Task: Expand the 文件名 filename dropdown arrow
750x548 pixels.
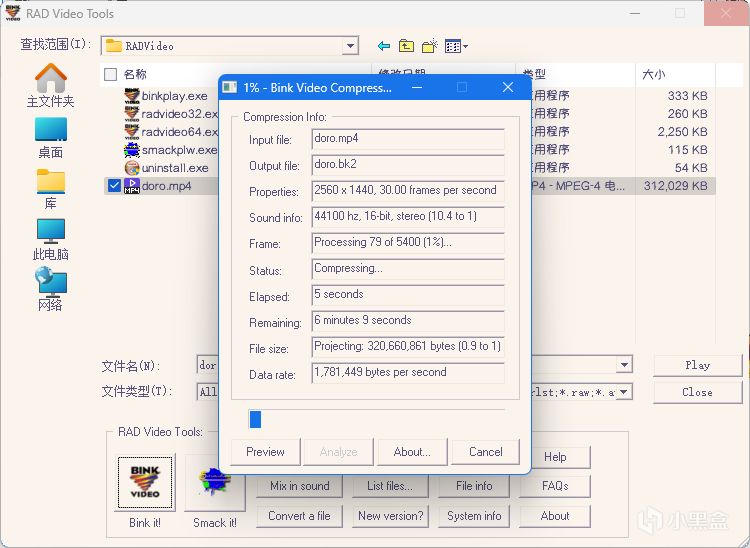Action: [x=624, y=365]
